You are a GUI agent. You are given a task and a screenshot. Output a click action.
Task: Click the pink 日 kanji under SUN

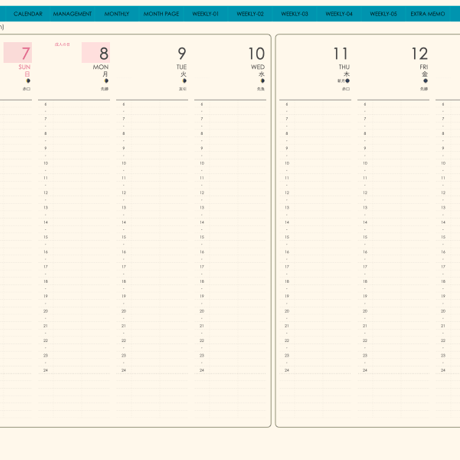27,74
